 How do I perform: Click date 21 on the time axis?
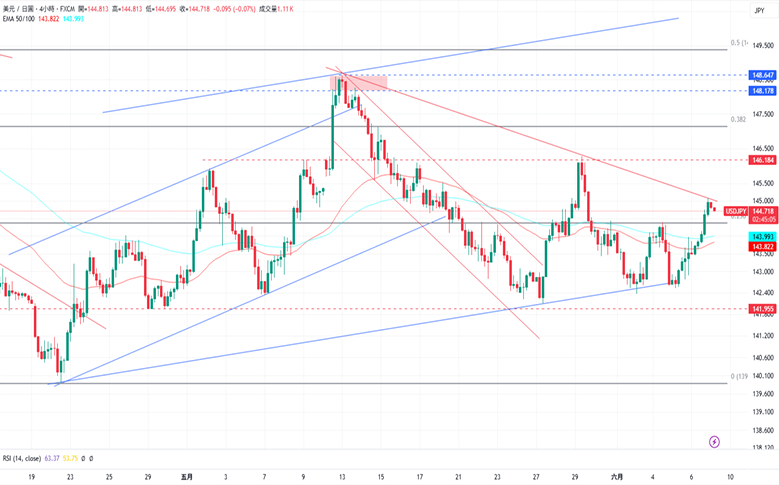pos(458,477)
